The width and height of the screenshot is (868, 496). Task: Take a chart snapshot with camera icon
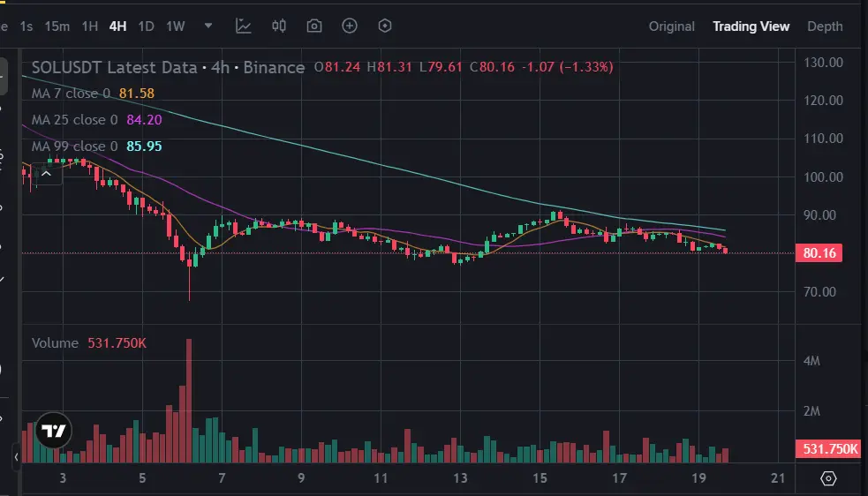(x=314, y=26)
